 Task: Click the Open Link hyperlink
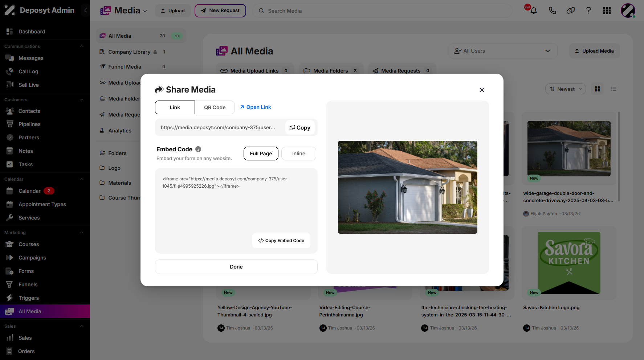pos(256,107)
